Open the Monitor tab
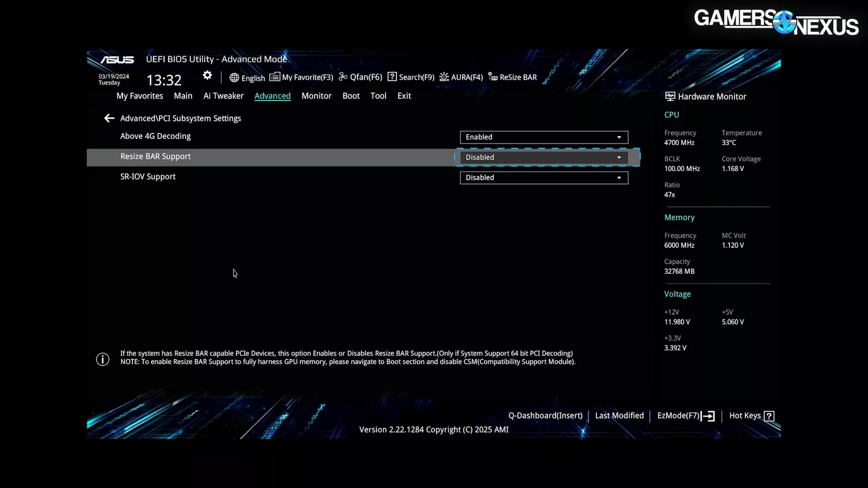The height and width of the screenshot is (488, 868). 316,96
